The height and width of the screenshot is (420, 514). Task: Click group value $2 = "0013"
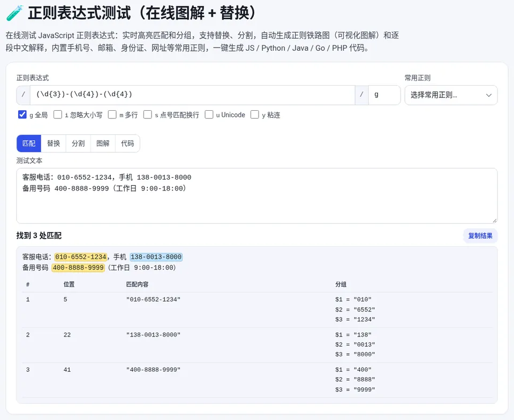point(355,345)
